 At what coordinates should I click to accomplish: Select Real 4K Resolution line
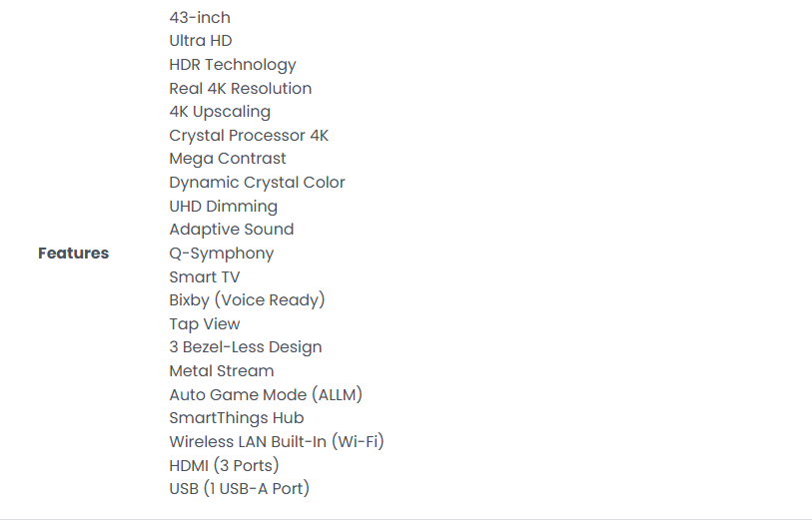tap(241, 89)
